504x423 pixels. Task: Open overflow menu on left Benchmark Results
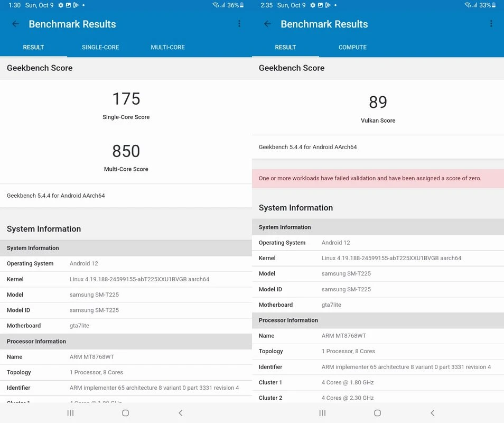tap(239, 23)
